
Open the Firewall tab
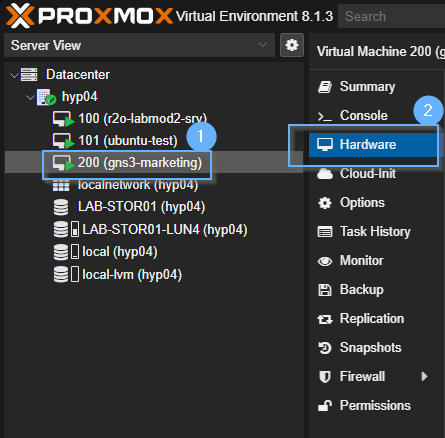coord(377,377)
